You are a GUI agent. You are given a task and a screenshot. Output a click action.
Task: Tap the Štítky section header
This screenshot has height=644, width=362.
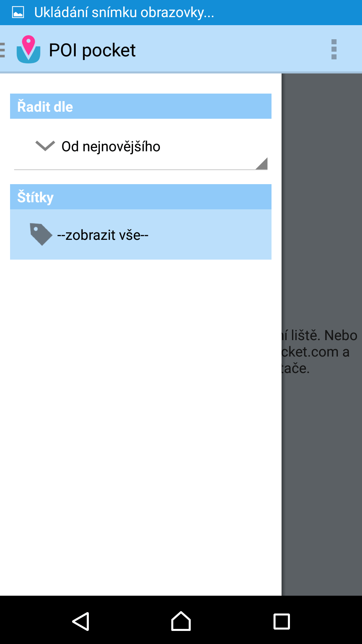click(141, 197)
